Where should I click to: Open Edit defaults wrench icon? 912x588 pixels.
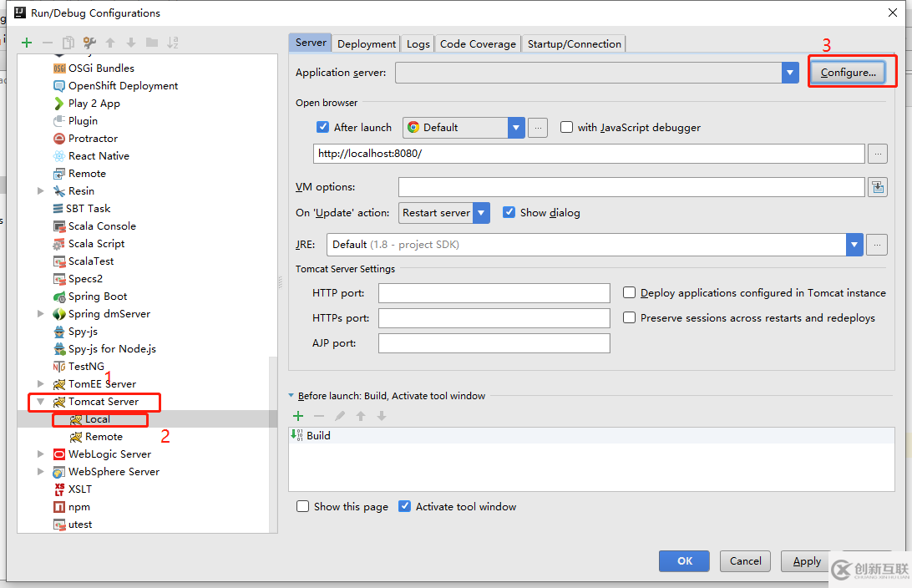click(89, 43)
